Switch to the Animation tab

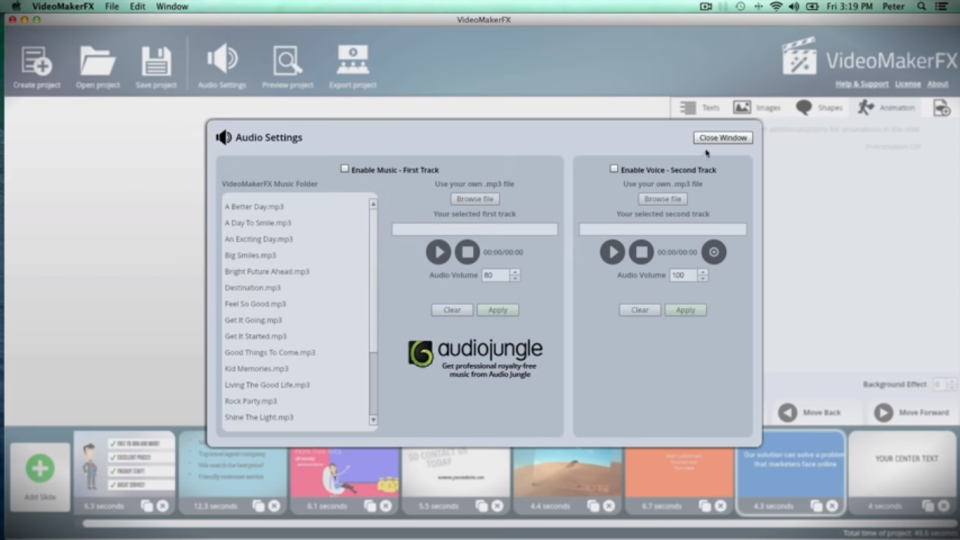(886, 108)
